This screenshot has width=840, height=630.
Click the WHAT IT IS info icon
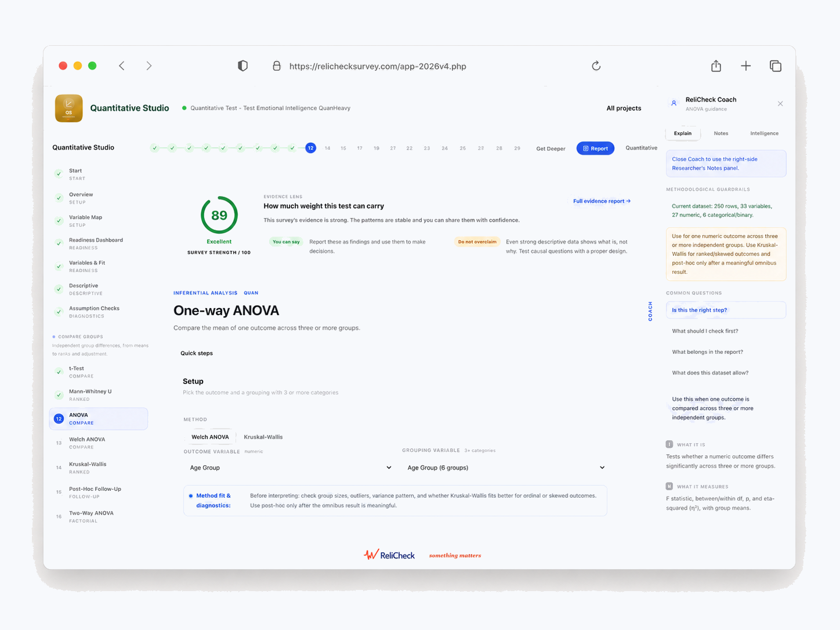(x=669, y=444)
